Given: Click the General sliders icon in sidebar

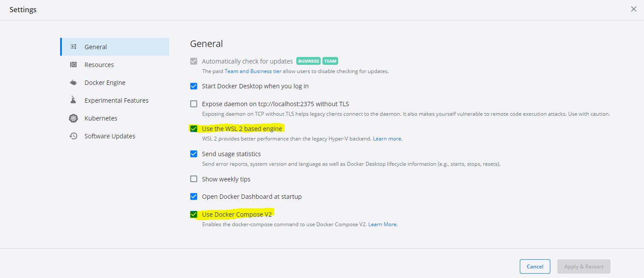Looking at the screenshot, I should pyautogui.click(x=73, y=47).
